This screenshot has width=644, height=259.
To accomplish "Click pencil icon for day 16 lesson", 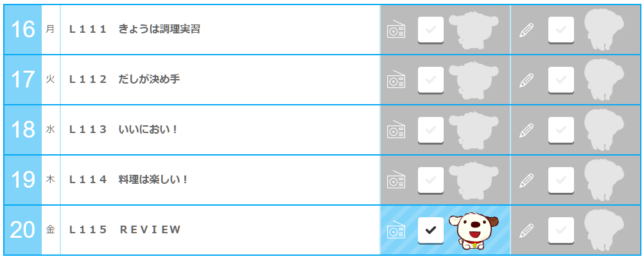I will point(527,30).
